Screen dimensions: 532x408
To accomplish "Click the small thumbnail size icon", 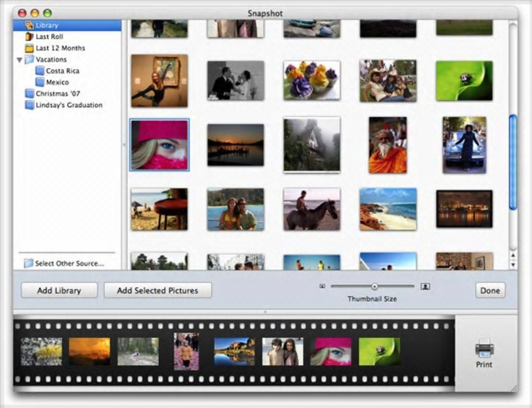I will 322,286.
